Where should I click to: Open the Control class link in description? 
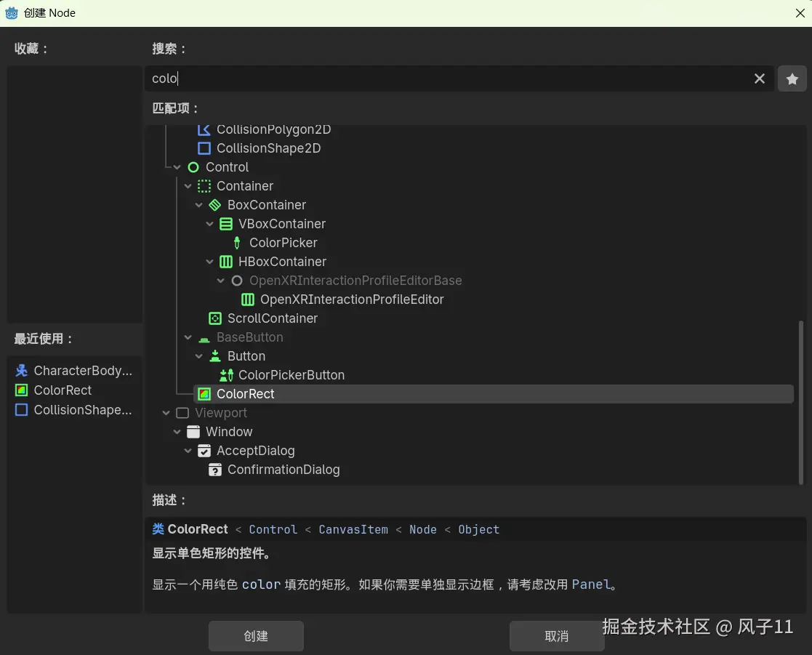coord(273,529)
